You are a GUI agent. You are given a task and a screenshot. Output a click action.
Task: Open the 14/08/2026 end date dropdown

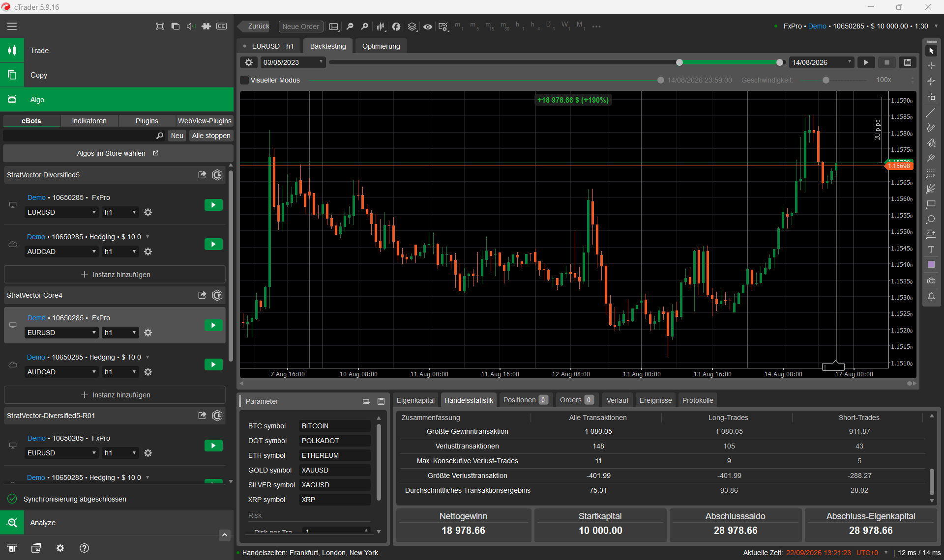point(822,62)
